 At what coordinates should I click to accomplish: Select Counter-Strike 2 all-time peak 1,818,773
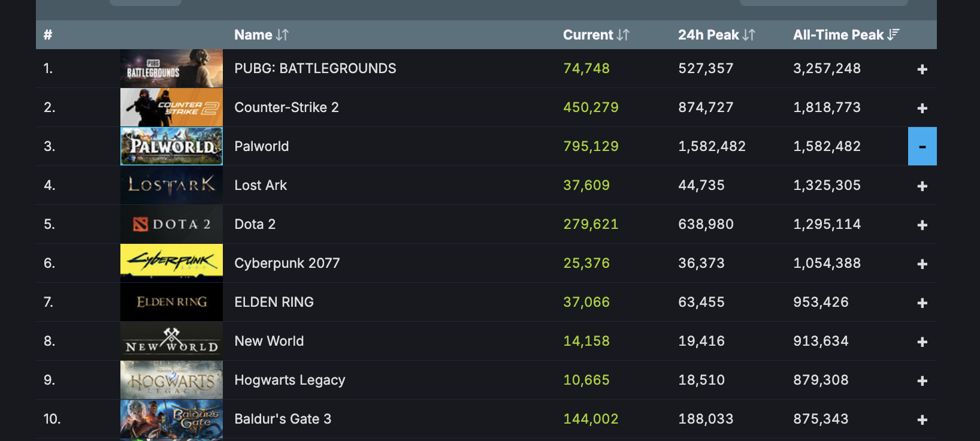coord(827,107)
